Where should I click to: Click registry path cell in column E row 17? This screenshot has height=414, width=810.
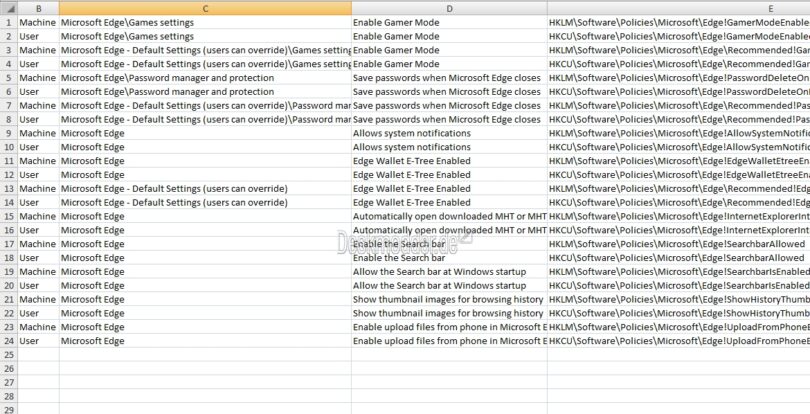[678, 244]
